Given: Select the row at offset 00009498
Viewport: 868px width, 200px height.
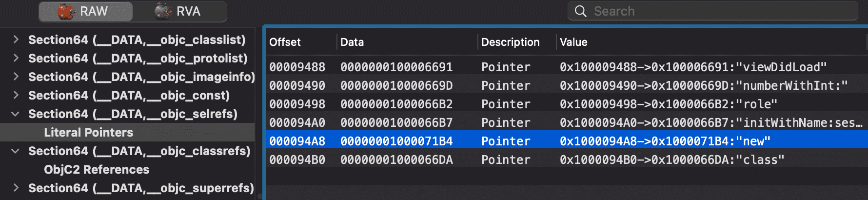Looking at the screenshot, I should (x=567, y=104).
